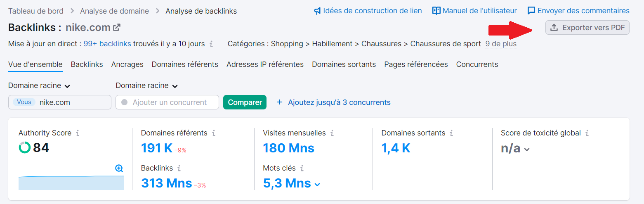Image resolution: width=644 pixels, height=204 pixels.
Task: Click the nike.com domain input field
Action: point(60,102)
